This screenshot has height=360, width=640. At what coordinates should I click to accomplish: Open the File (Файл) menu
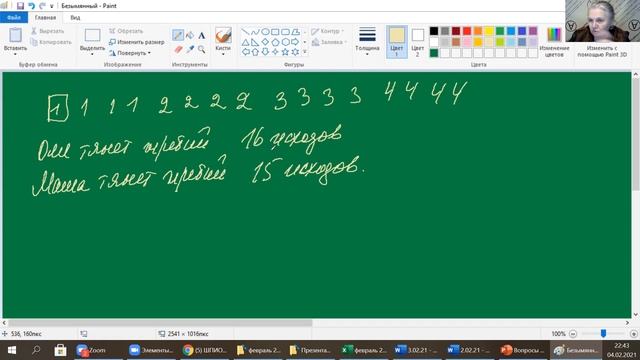[x=14, y=18]
